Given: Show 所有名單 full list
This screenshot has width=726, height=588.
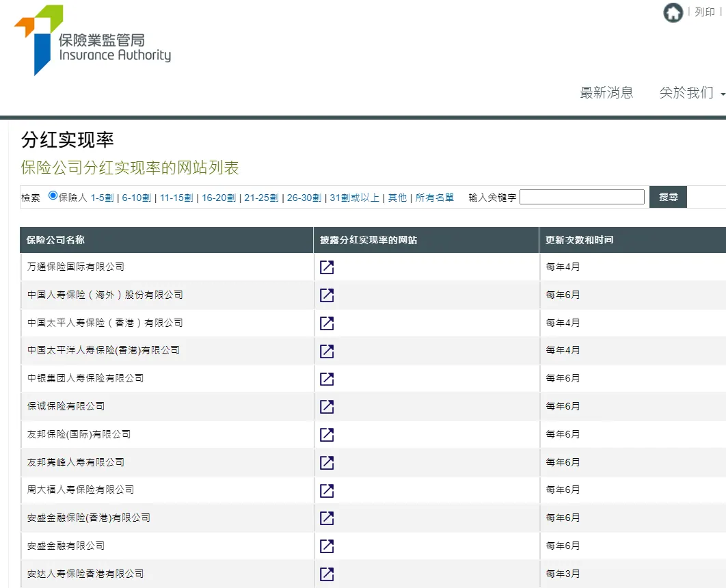Looking at the screenshot, I should pyautogui.click(x=434, y=198).
